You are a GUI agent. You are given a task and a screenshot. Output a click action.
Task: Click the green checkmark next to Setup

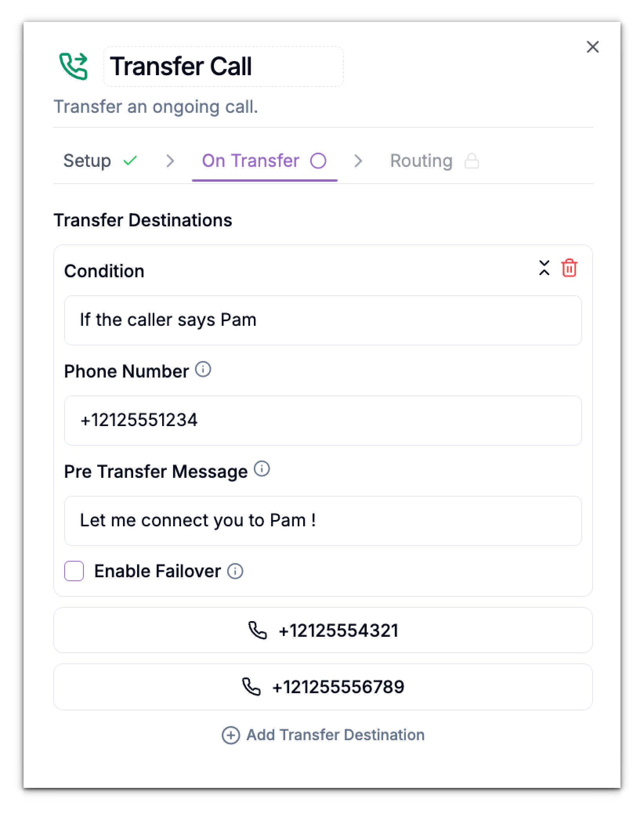[x=130, y=160]
